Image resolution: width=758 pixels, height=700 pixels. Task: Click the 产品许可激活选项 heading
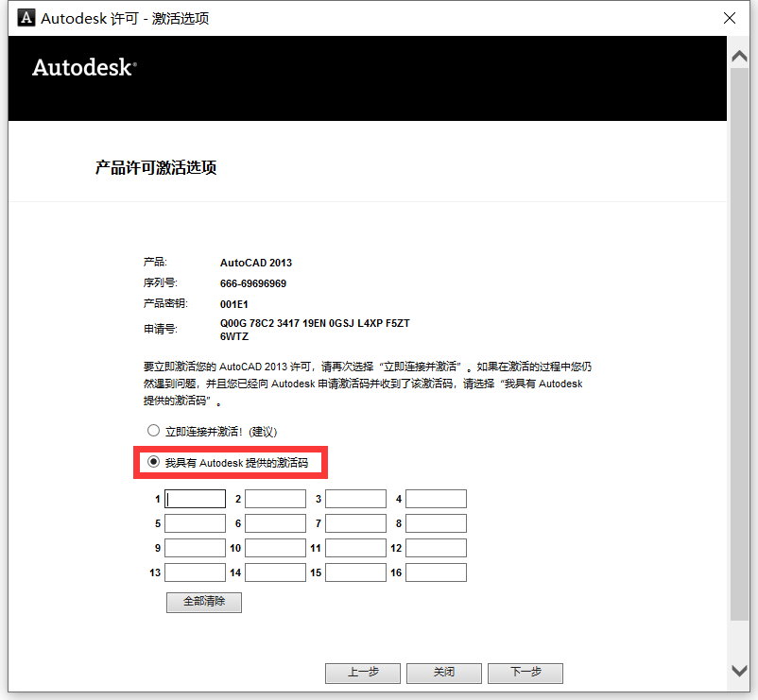tap(156, 167)
